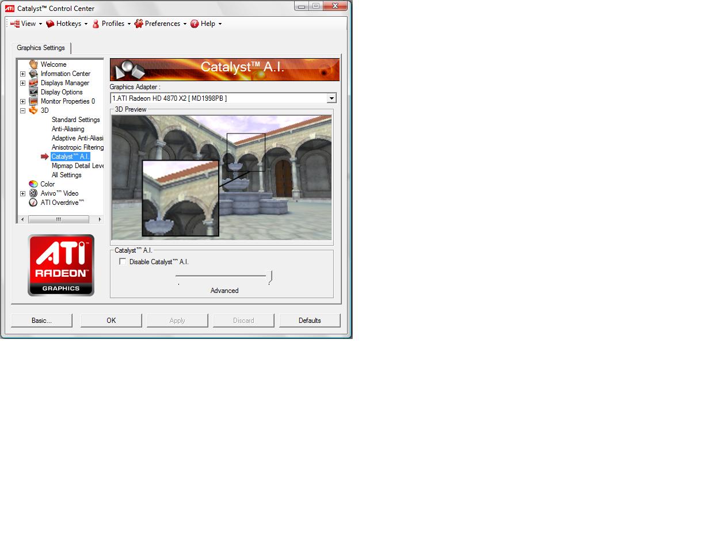Click the Help question mark icon
This screenshot has height=560, width=728.
pyautogui.click(x=195, y=24)
